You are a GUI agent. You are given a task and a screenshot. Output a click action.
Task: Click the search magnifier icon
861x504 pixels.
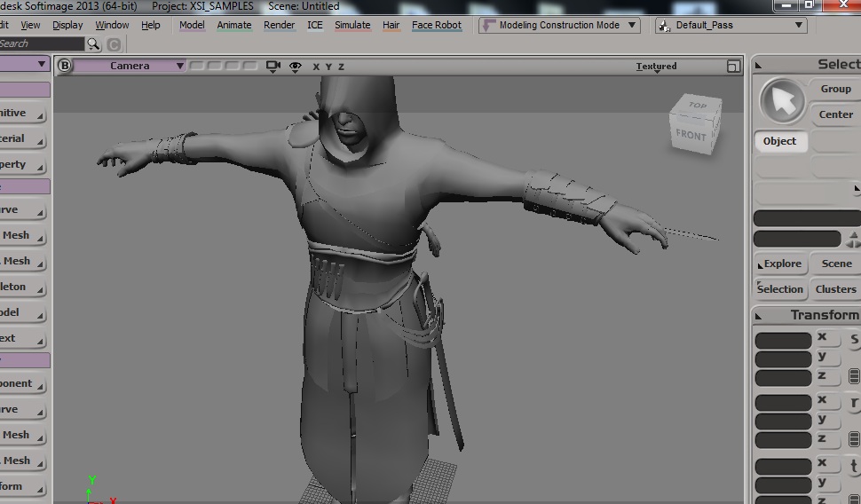[93, 43]
